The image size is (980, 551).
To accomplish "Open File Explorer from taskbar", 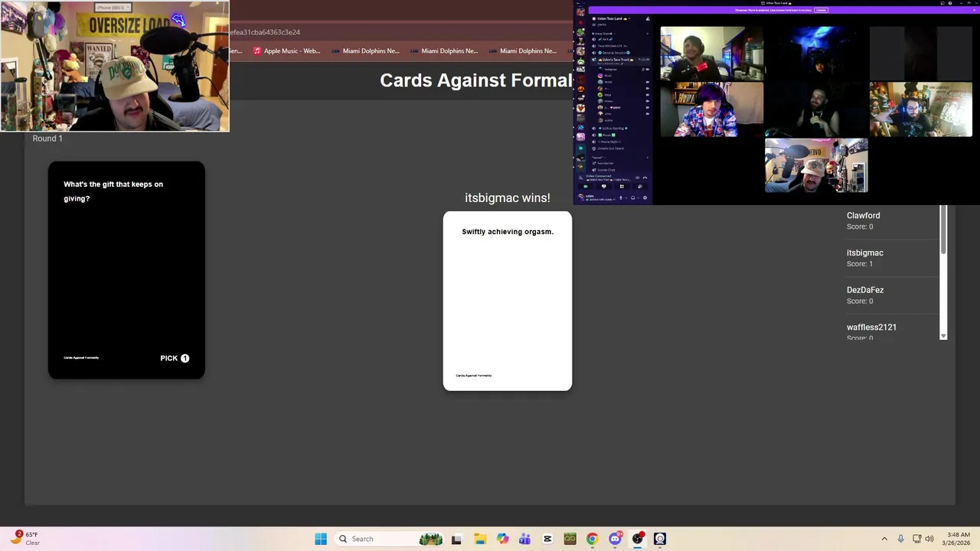I will pos(479,539).
